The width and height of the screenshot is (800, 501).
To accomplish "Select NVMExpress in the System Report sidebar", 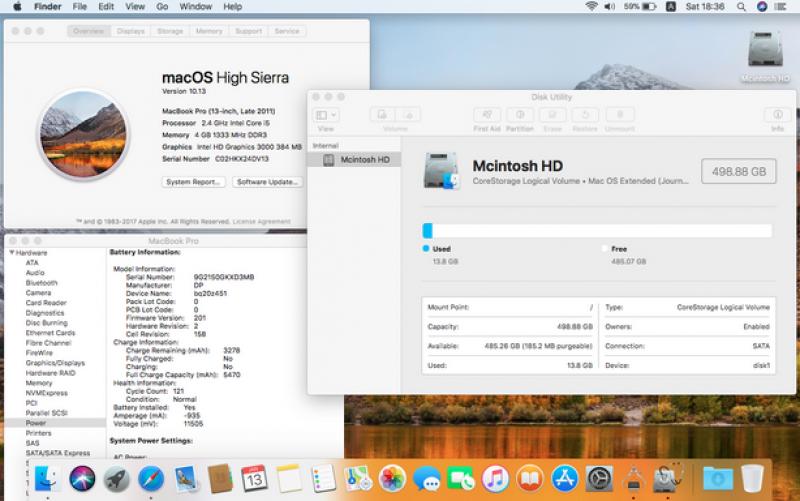I will point(46,393).
